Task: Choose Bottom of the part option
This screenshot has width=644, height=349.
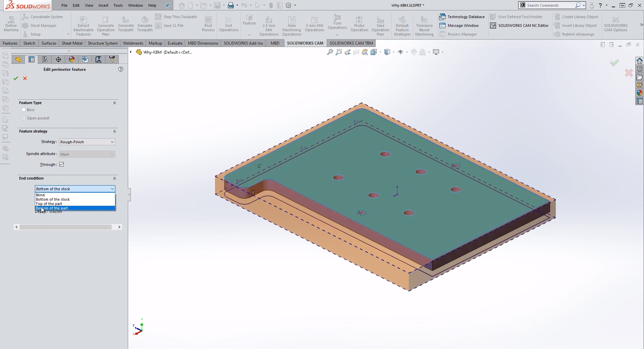Action: 75,208
